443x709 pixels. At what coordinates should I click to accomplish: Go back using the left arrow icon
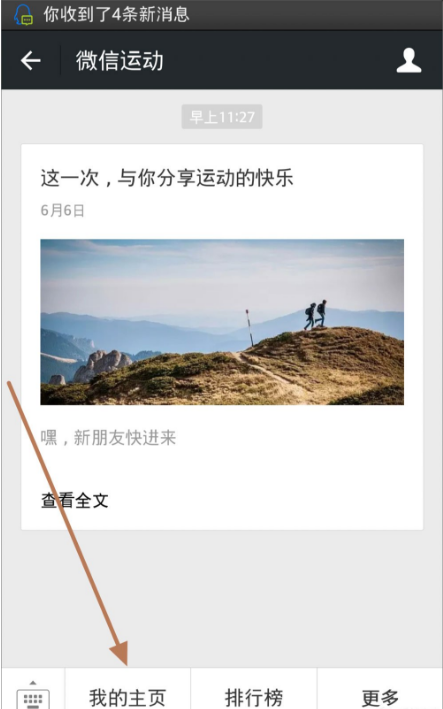(31, 61)
